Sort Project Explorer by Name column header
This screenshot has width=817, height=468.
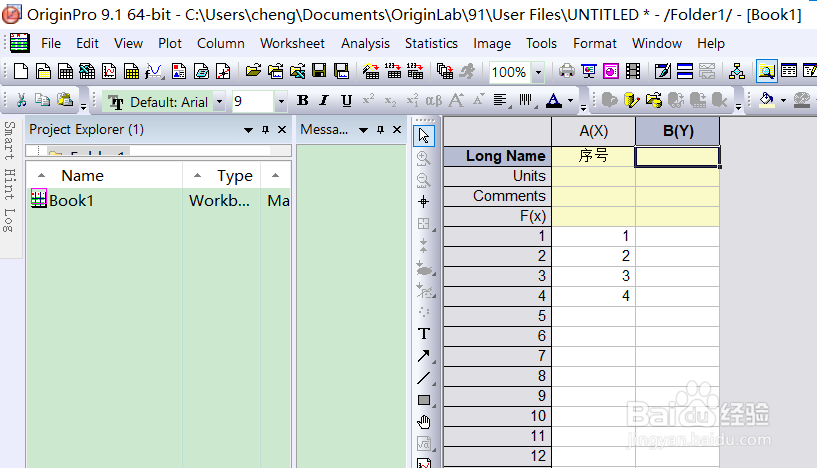click(x=104, y=176)
